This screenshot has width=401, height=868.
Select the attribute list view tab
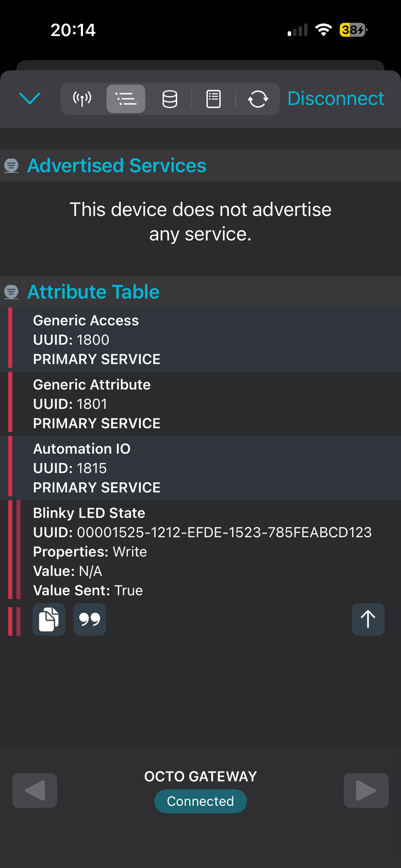(126, 99)
